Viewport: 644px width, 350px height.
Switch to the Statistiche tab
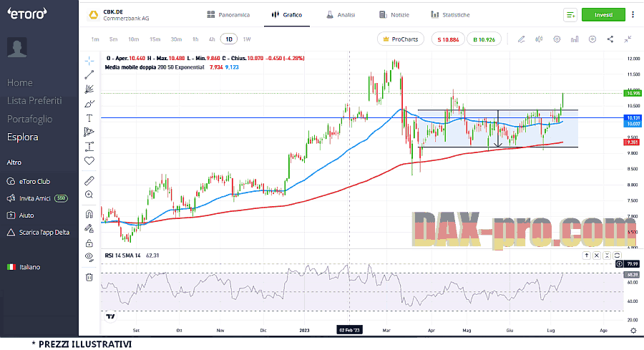450,15
